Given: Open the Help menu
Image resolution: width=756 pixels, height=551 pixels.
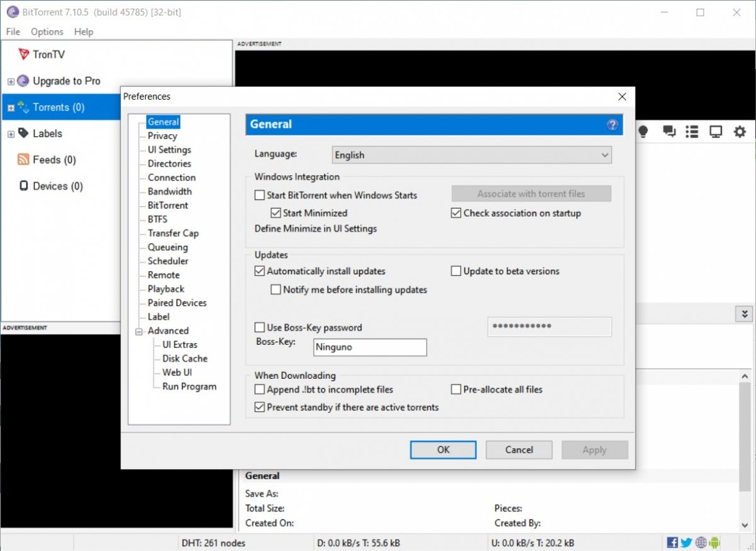Looking at the screenshot, I should coord(84,32).
